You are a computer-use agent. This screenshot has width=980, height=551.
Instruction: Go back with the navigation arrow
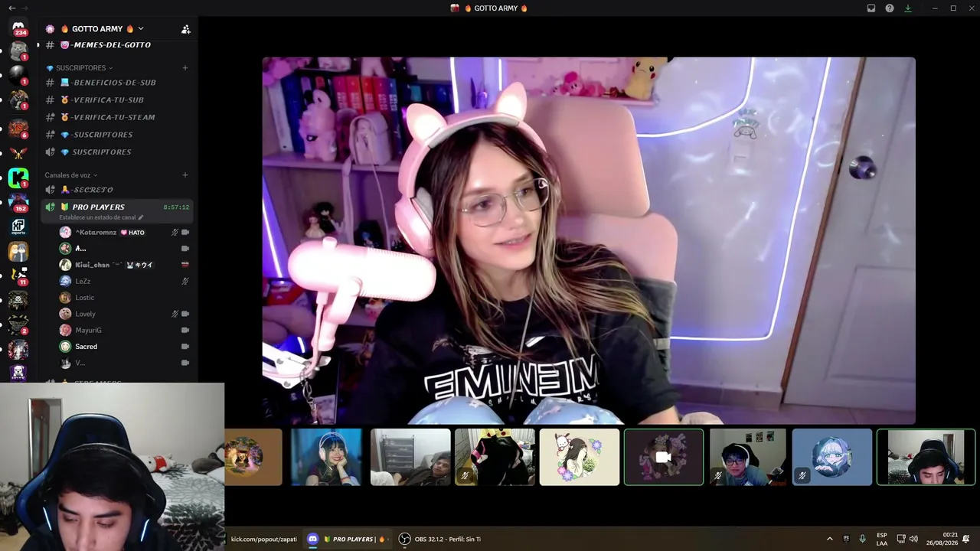(11, 8)
